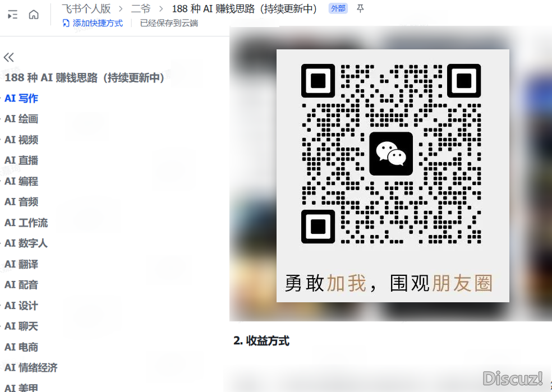
Task: Collapse the outline with double-chevron icon
Action: click(9, 57)
